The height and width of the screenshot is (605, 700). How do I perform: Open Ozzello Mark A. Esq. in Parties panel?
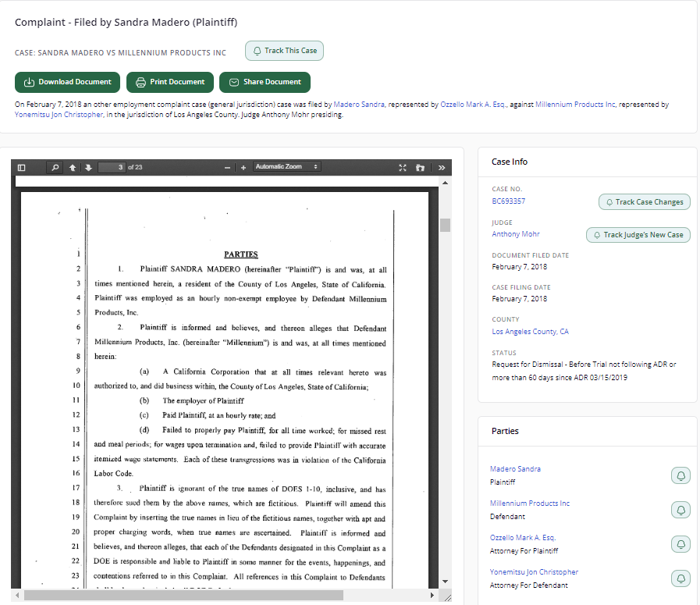tap(523, 538)
